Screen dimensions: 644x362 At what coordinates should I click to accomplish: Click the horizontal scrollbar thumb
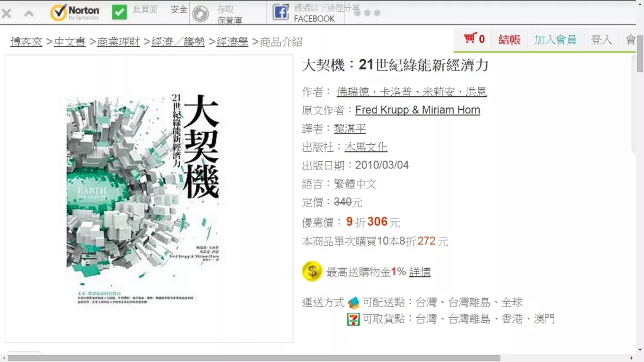(254, 358)
